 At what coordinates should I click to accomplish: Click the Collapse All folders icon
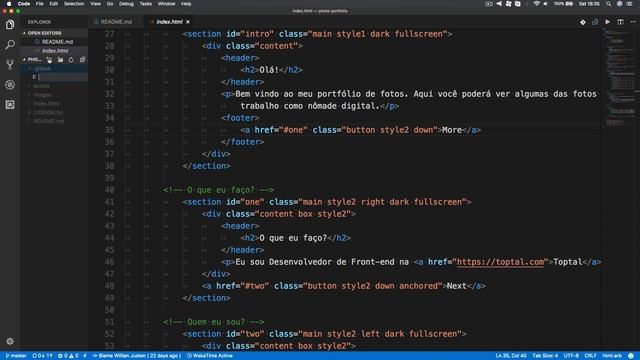[x=82, y=60]
